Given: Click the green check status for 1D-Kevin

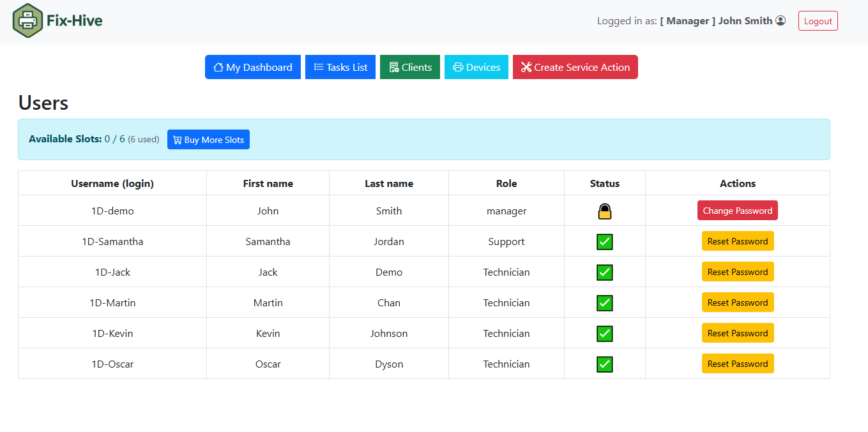Looking at the screenshot, I should 604,334.
